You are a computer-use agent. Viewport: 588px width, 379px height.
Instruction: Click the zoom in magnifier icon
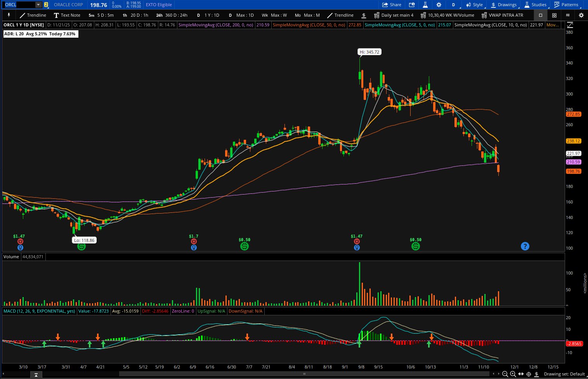point(513,374)
